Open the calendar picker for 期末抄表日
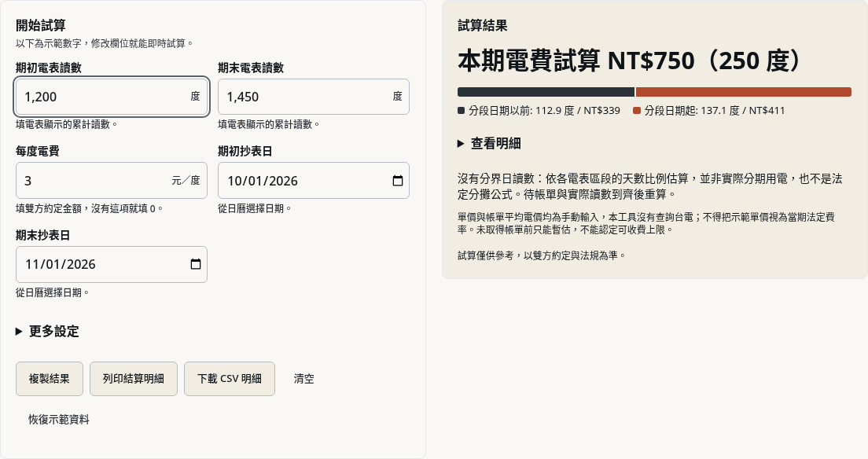Screen dimensions: 868x459 [x=196, y=264]
